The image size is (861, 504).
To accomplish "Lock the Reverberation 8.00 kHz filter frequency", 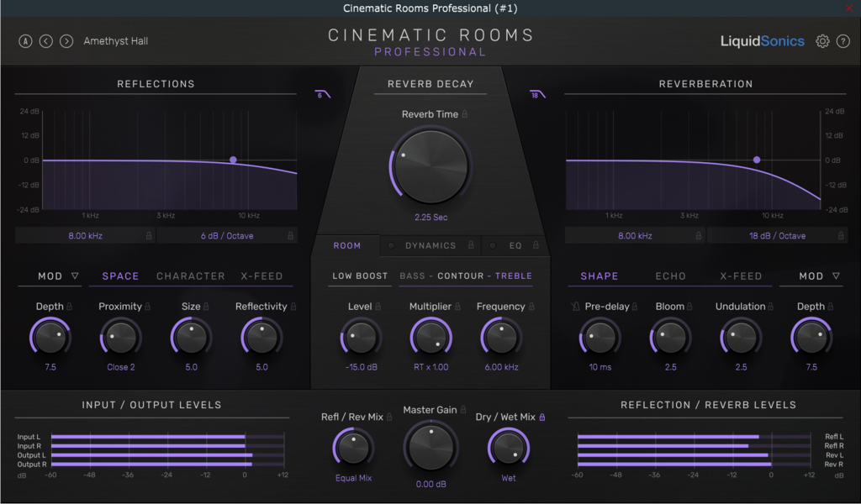I will tap(699, 236).
